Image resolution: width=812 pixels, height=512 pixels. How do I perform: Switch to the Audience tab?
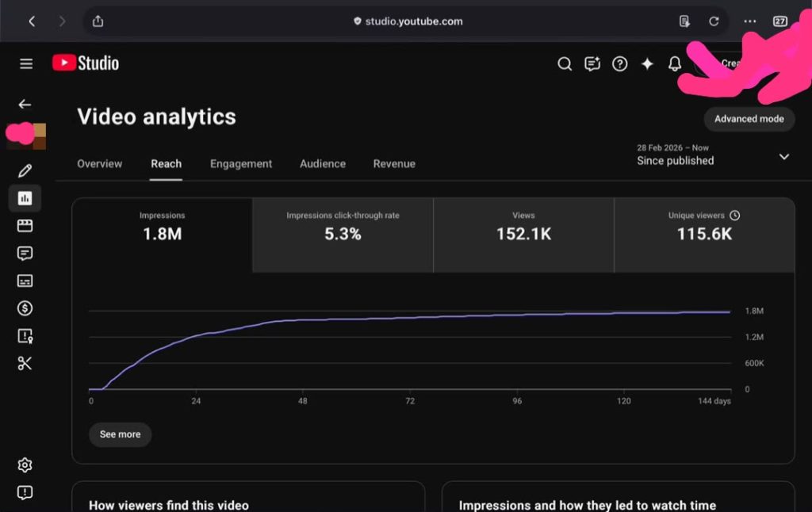tap(323, 163)
